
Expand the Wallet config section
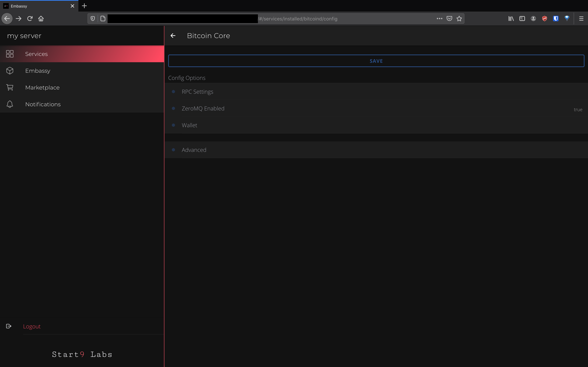[x=190, y=125]
